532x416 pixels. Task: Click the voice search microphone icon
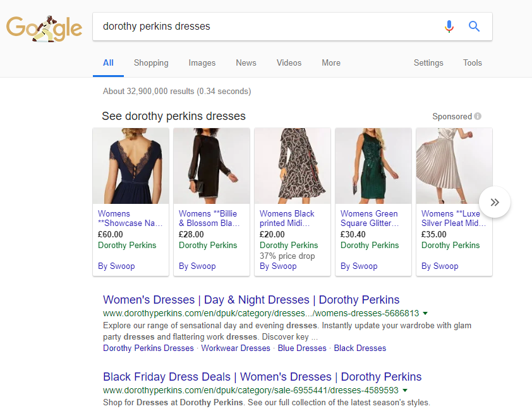tap(449, 27)
